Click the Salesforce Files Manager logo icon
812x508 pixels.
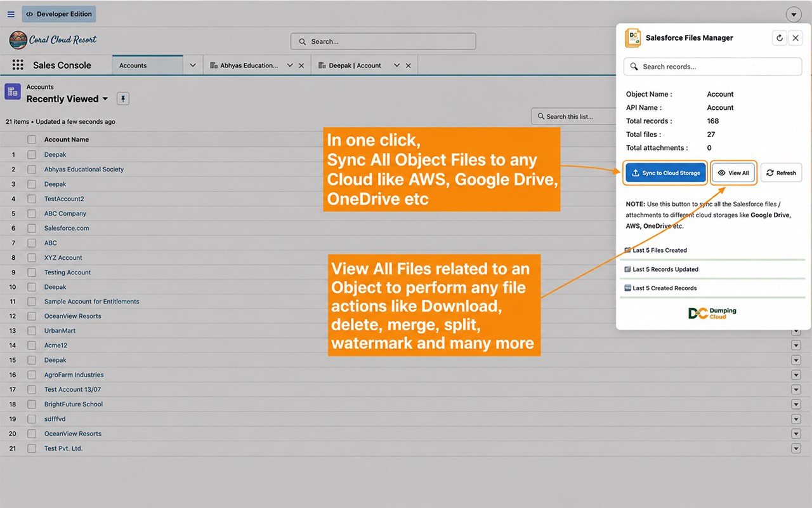(x=633, y=38)
